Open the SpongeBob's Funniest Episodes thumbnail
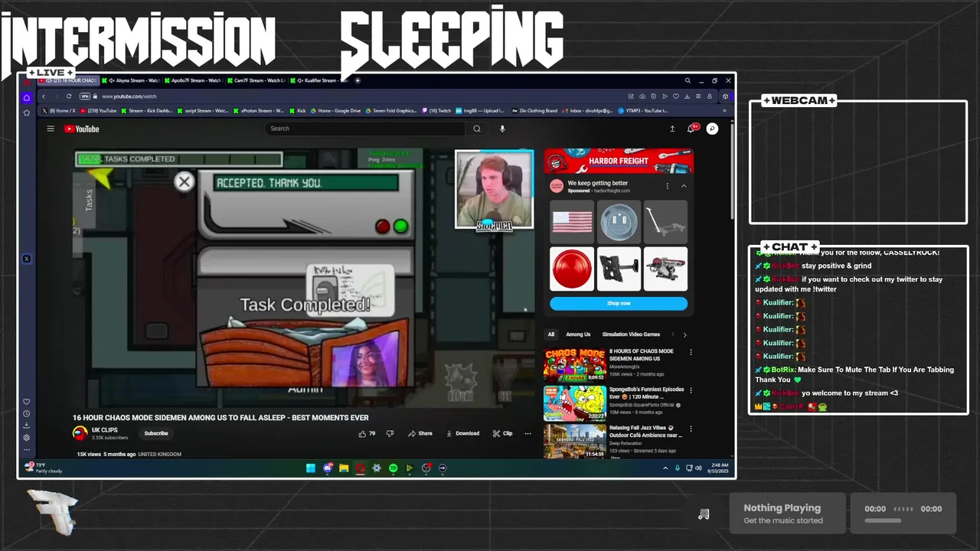Image resolution: width=980 pixels, height=551 pixels. (574, 403)
